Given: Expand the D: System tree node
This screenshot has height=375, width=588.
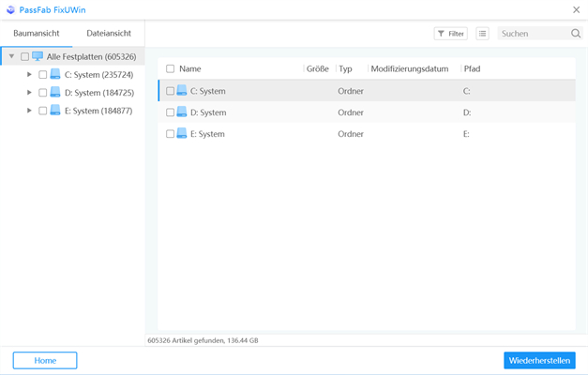Looking at the screenshot, I should pyautogui.click(x=30, y=93).
